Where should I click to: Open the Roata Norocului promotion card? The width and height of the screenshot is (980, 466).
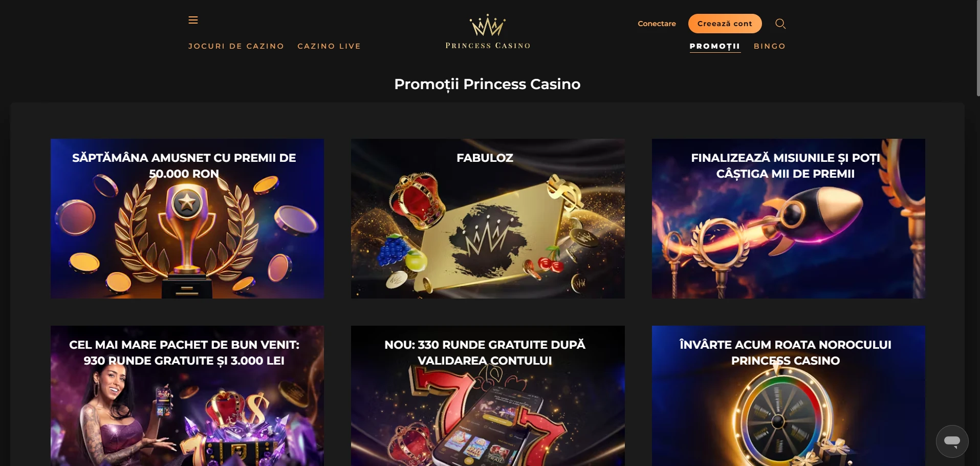[788, 396]
